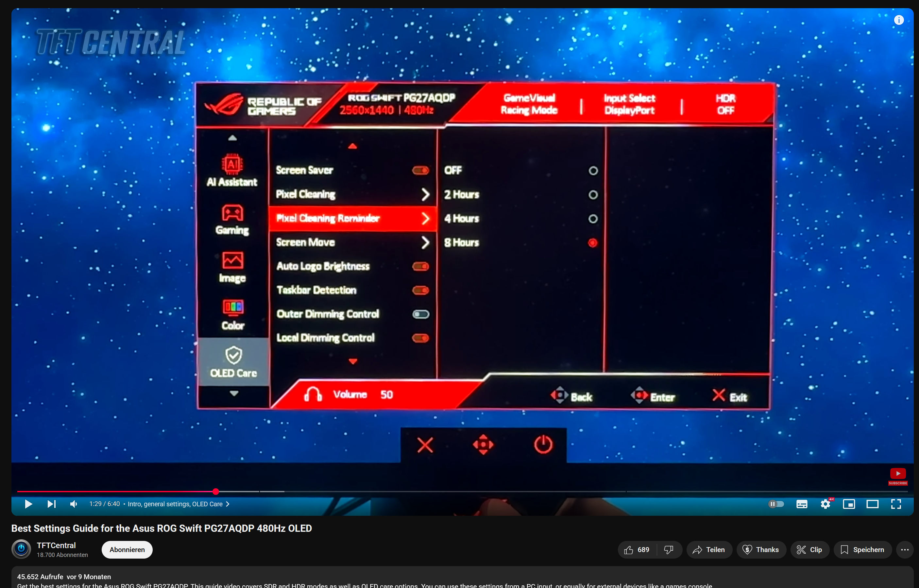Open the more actions menu beside Speichern
Image resolution: width=919 pixels, height=588 pixels.
pyautogui.click(x=905, y=549)
